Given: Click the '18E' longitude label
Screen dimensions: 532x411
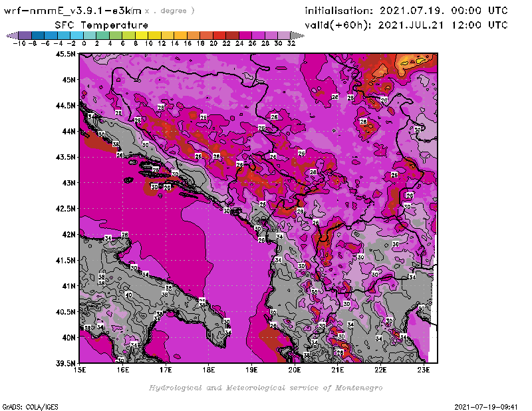Looking at the screenshot, I should (209, 370).
